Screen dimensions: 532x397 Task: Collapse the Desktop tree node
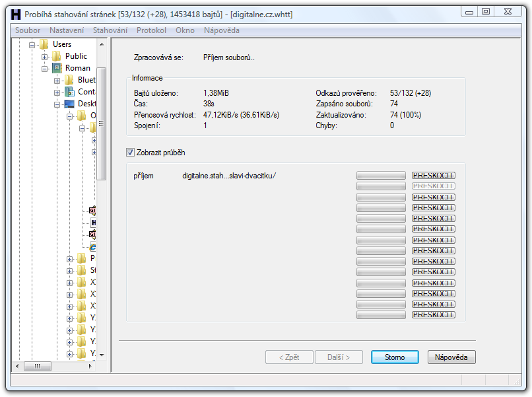57,104
